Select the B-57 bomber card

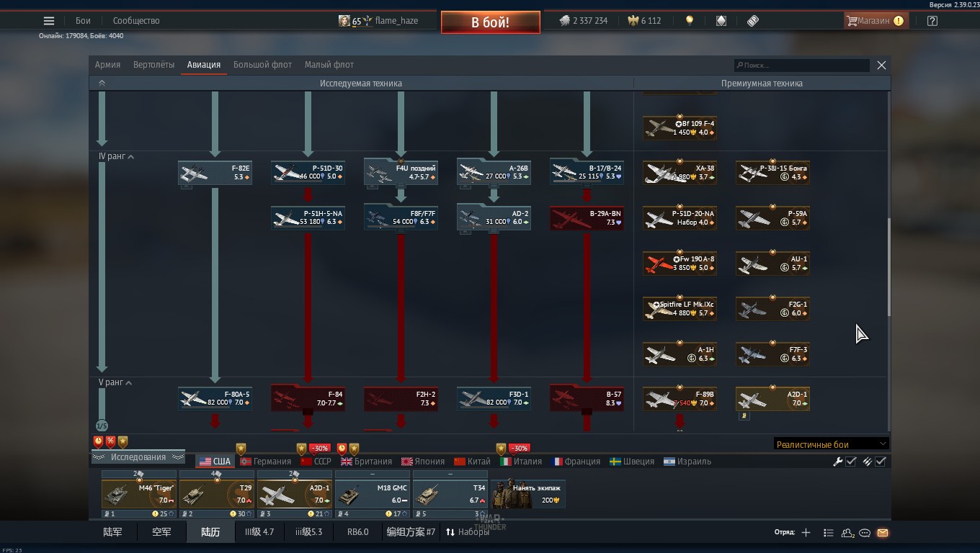(587, 399)
